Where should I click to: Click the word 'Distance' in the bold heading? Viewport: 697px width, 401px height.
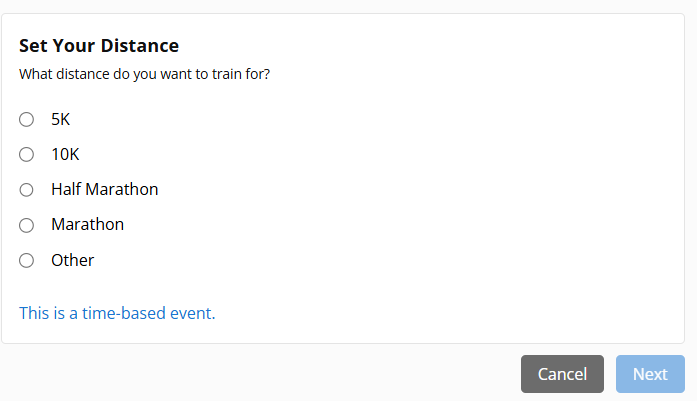click(139, 46)
